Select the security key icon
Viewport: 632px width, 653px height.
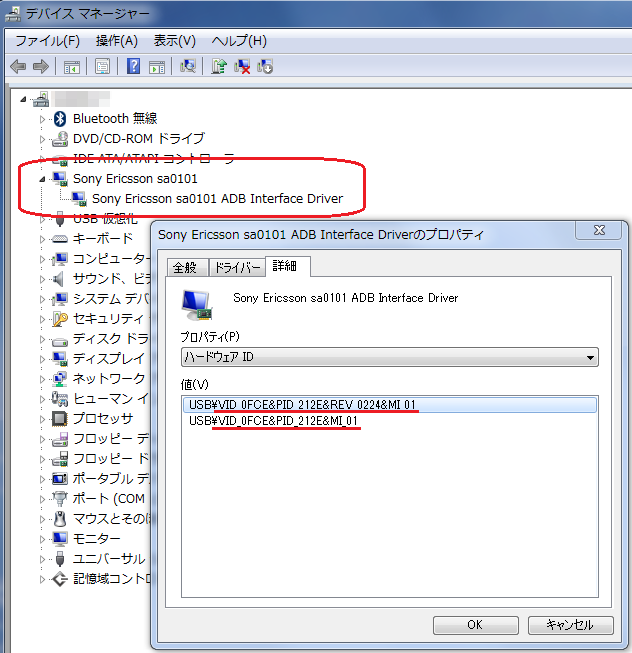pyautogui.click(x=60, y=319)
